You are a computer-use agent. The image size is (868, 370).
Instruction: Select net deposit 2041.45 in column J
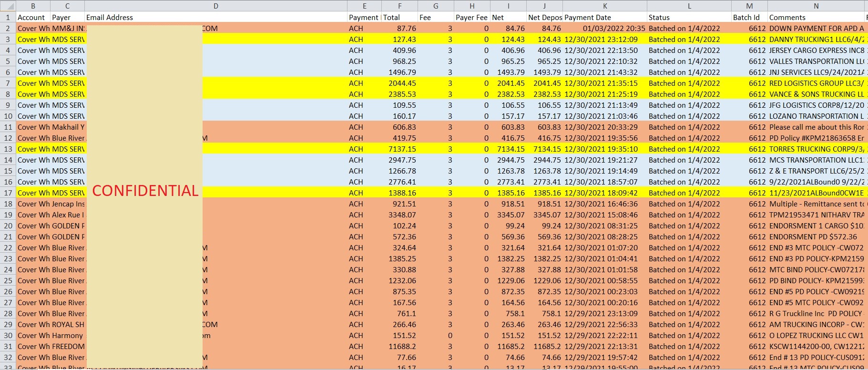click(x=544, y=83)
